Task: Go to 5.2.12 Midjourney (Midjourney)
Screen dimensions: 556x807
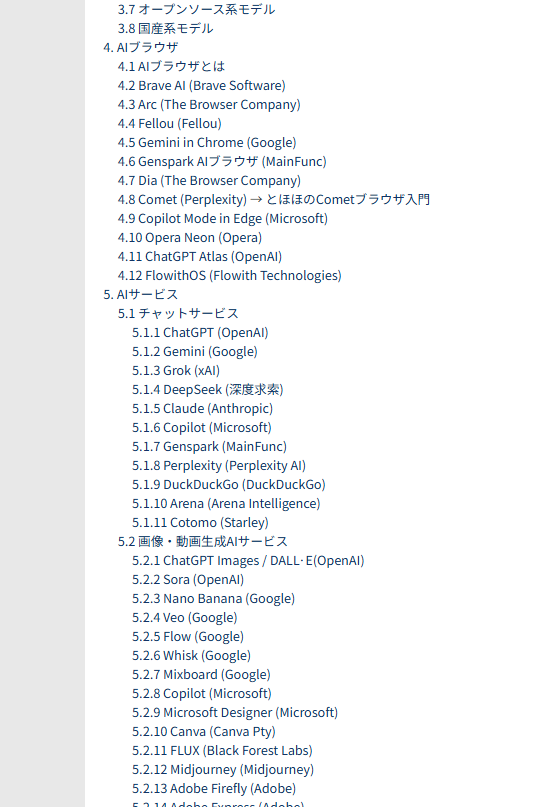Action: pos(223,771)
